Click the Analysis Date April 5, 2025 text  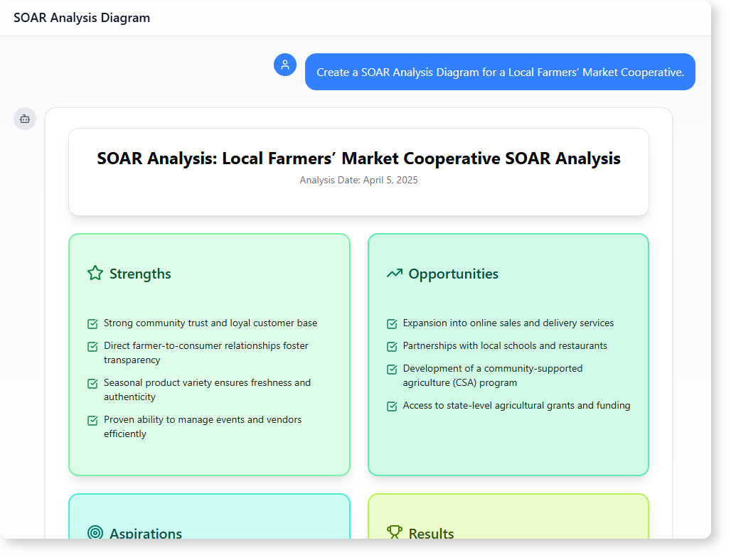coord(358,180)
